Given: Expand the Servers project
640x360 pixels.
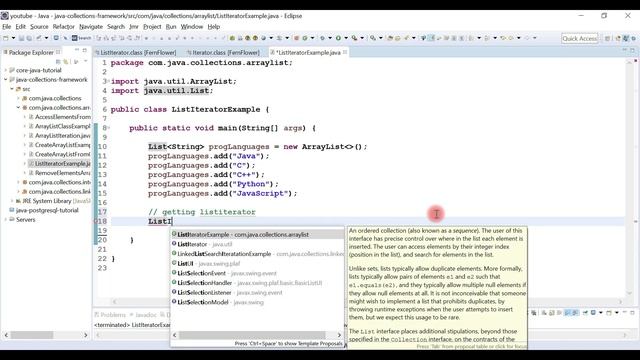Looking at the screenshot, I should pos(6,220).
